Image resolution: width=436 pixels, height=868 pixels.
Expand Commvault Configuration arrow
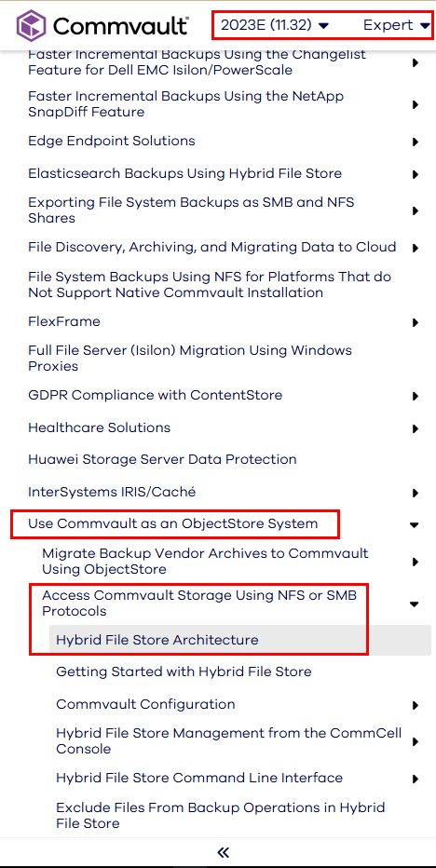pyautogui.click(x=415, y=705)
